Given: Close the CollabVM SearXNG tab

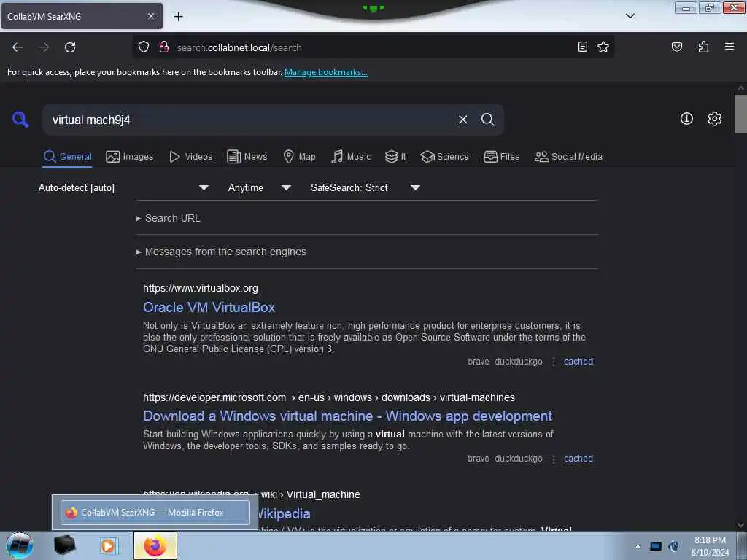Looking at the screenshot, I should [x=150, y=16].
